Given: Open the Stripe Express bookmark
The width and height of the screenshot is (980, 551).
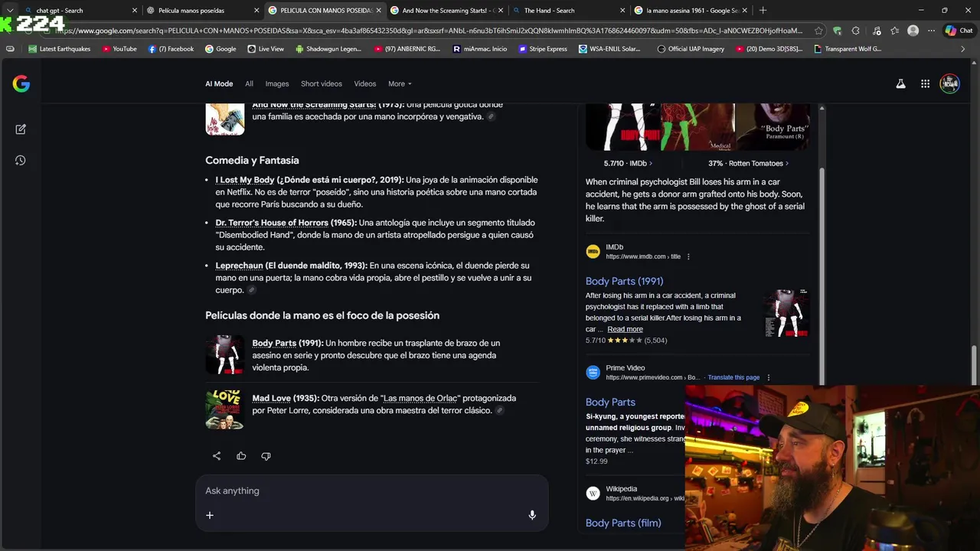Looking at the screenshot, I should click(x=543, y=48).
